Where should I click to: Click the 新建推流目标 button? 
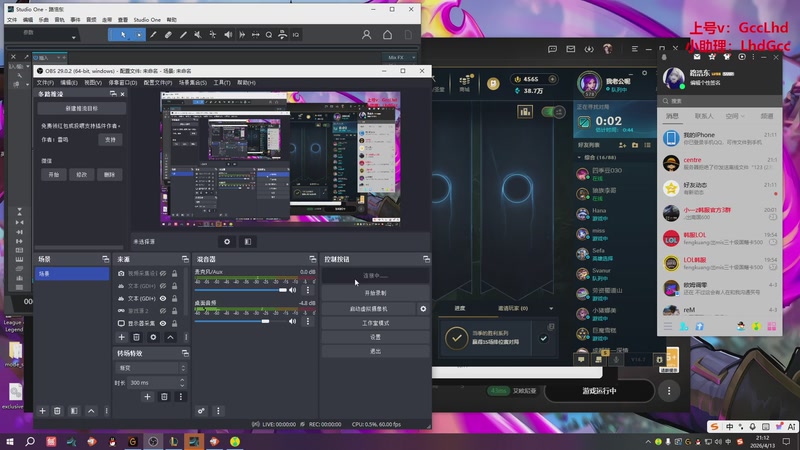[82, 109]
